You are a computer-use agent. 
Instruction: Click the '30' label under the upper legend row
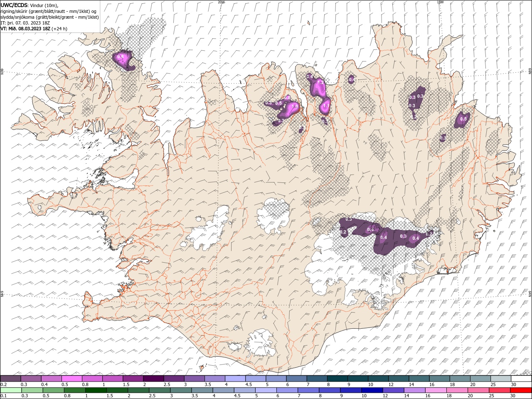[x=514, y=384]
